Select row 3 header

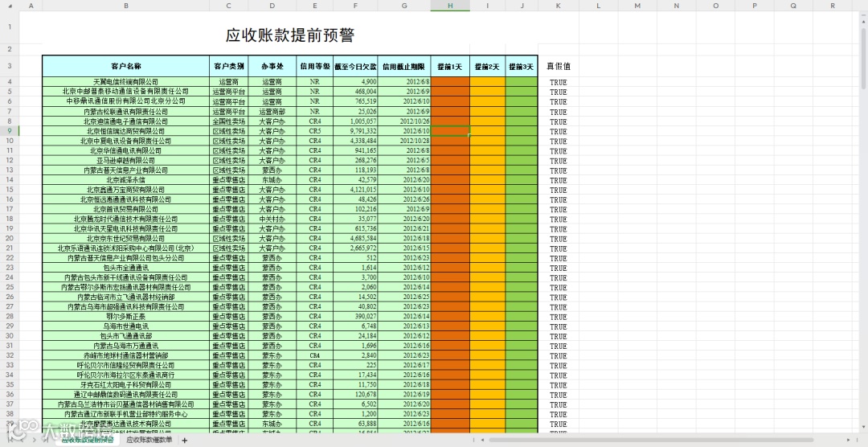point(10,66)
